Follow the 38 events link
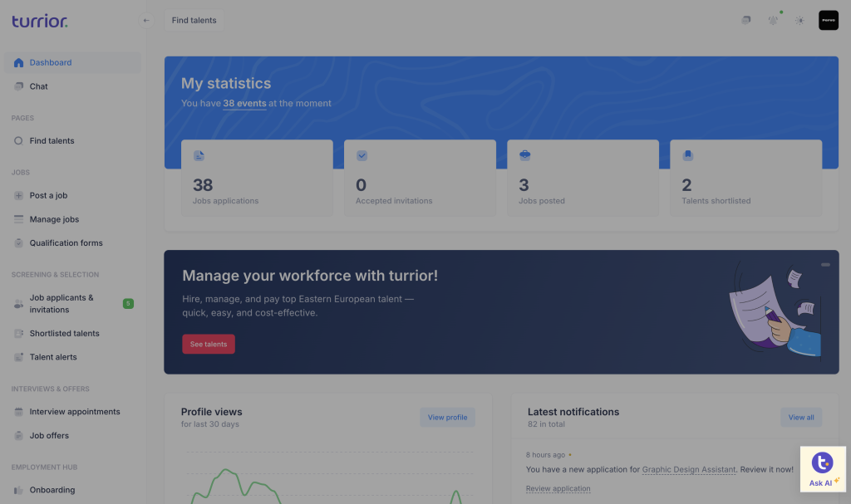Image resolution: width=851 pixels, height=504 pixels. click(x=245, y=103)
